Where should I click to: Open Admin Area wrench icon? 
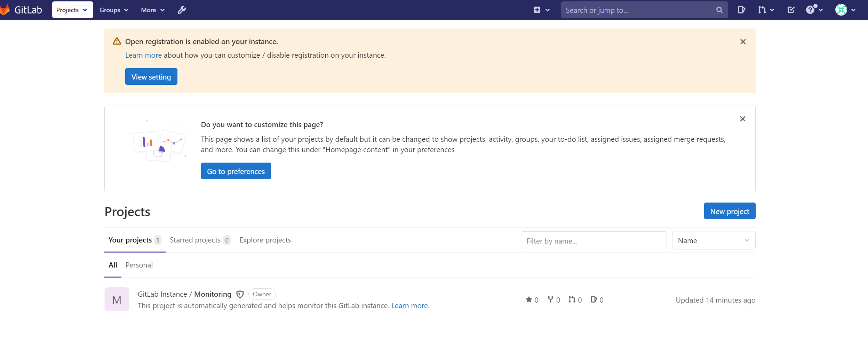coord(182,10)
